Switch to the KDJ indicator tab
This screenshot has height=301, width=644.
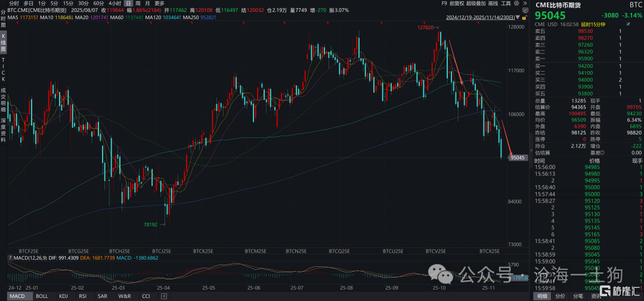point(63,296)
